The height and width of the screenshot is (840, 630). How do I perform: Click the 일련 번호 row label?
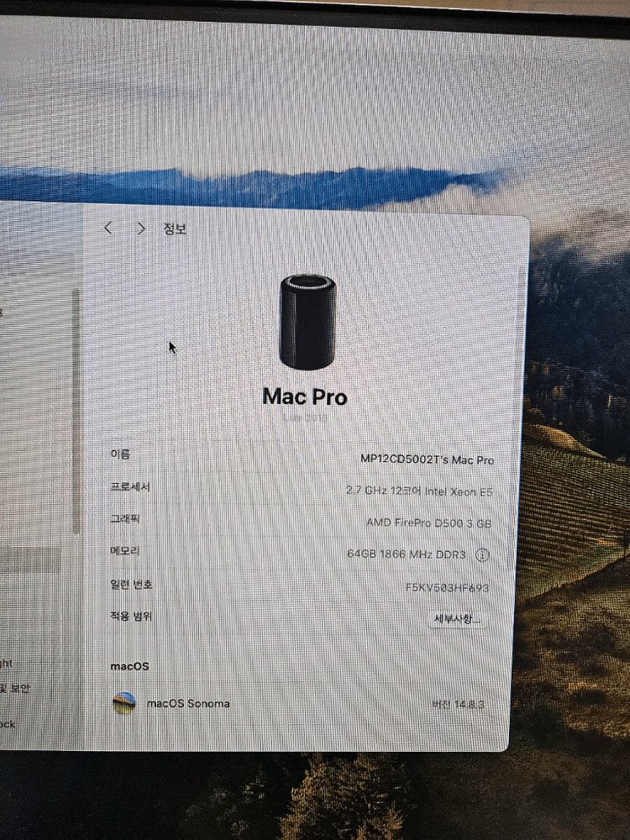131,584
